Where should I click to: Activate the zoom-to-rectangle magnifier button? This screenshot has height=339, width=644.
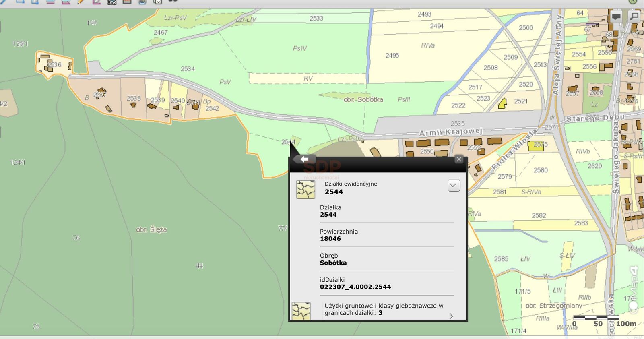[634, 17]
